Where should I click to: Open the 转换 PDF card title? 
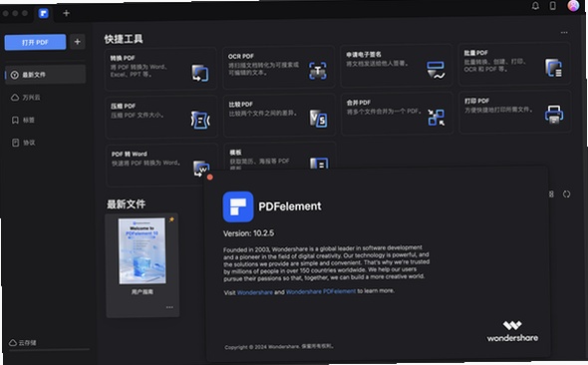point(123,58)
